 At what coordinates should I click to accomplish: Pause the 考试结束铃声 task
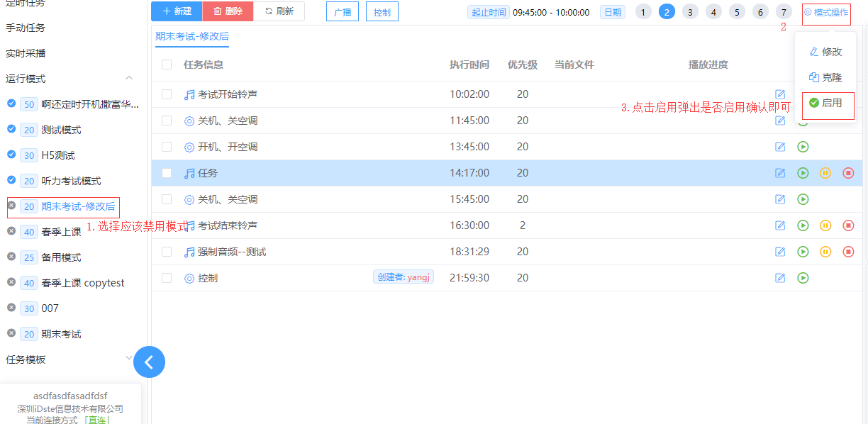coord(825,225)
